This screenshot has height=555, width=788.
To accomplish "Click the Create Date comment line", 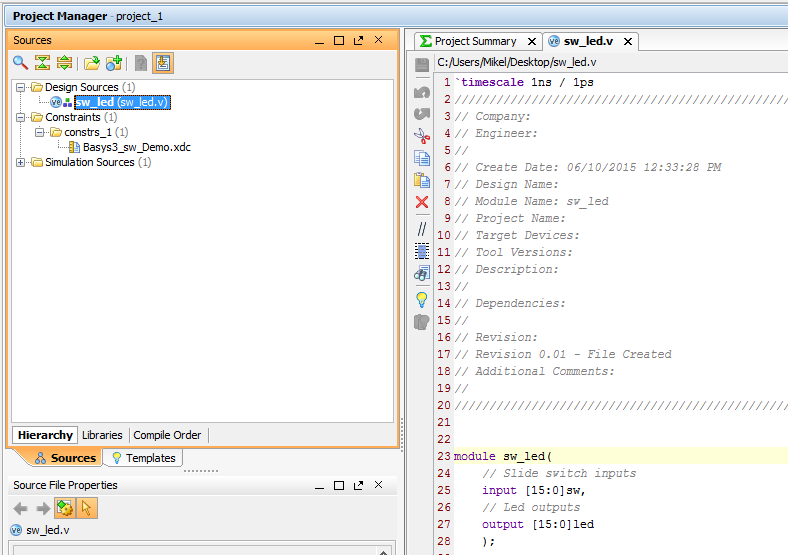I will click(588, 167).
